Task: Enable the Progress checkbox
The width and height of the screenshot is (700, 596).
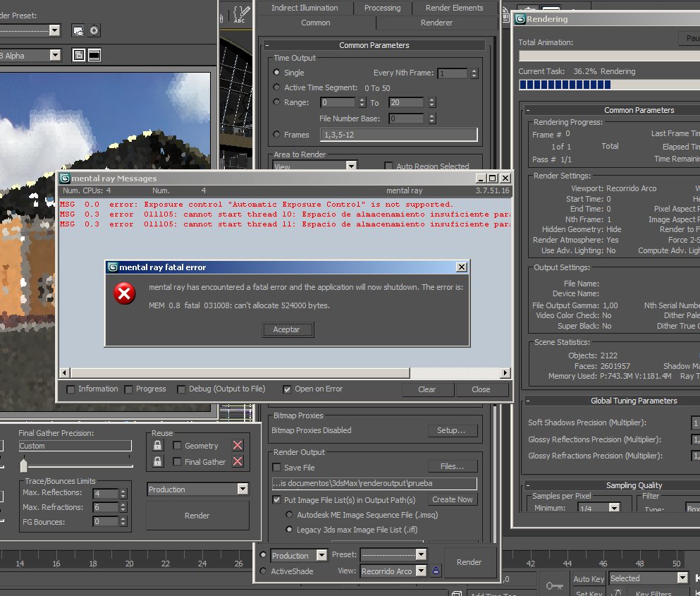Action: pyautogui.click(x=128, y=389)
